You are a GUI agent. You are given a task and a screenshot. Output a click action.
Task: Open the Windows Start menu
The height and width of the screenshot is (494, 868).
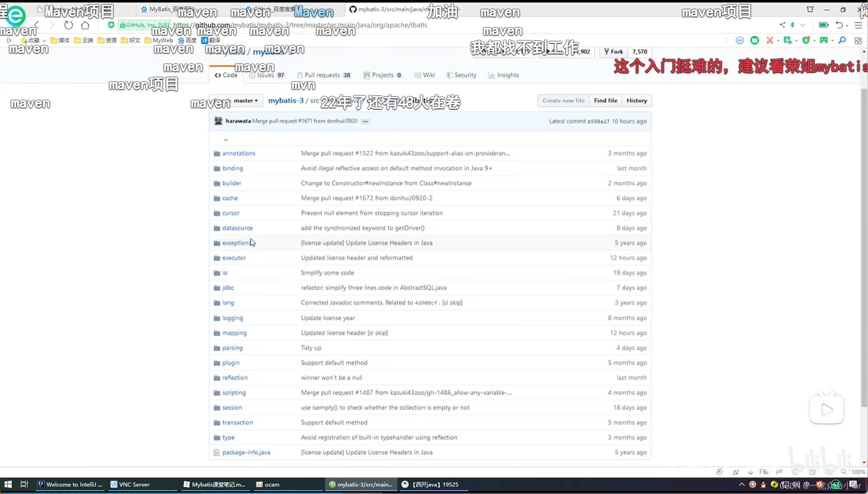click(x=8, y=484)
